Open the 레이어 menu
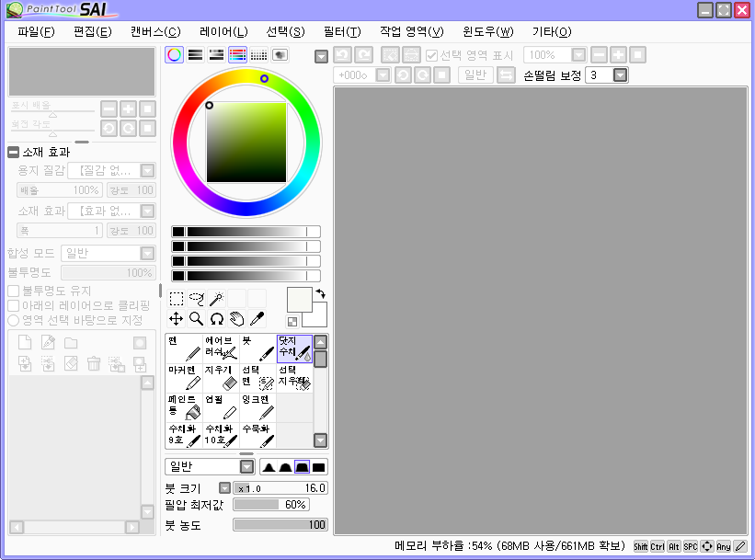The height and width of the screenshot is (560, 755). (223, 31)
